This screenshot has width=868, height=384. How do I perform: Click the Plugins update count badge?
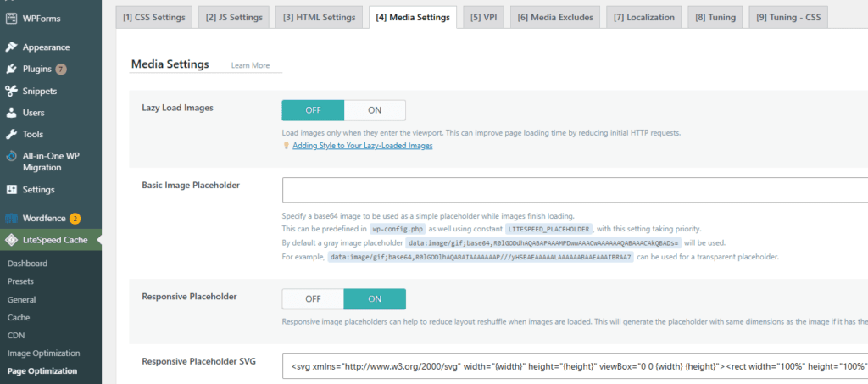(61, 70)
